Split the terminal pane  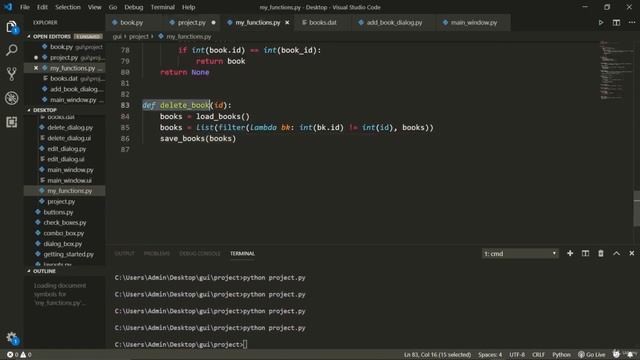click(585, 253)
